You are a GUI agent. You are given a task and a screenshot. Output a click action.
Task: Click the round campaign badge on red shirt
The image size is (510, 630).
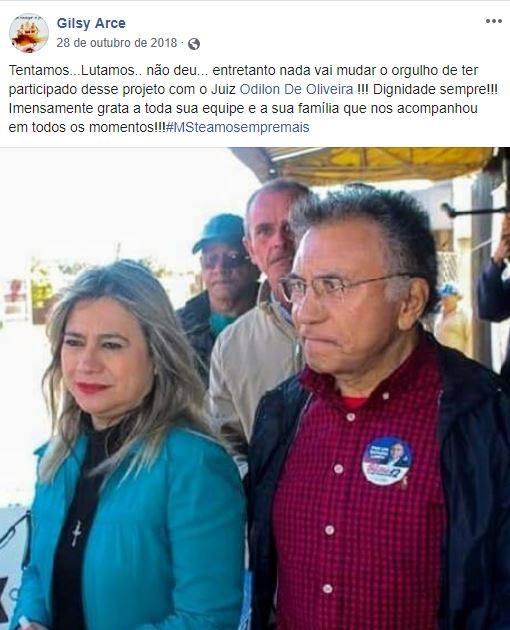coord(387,461)
